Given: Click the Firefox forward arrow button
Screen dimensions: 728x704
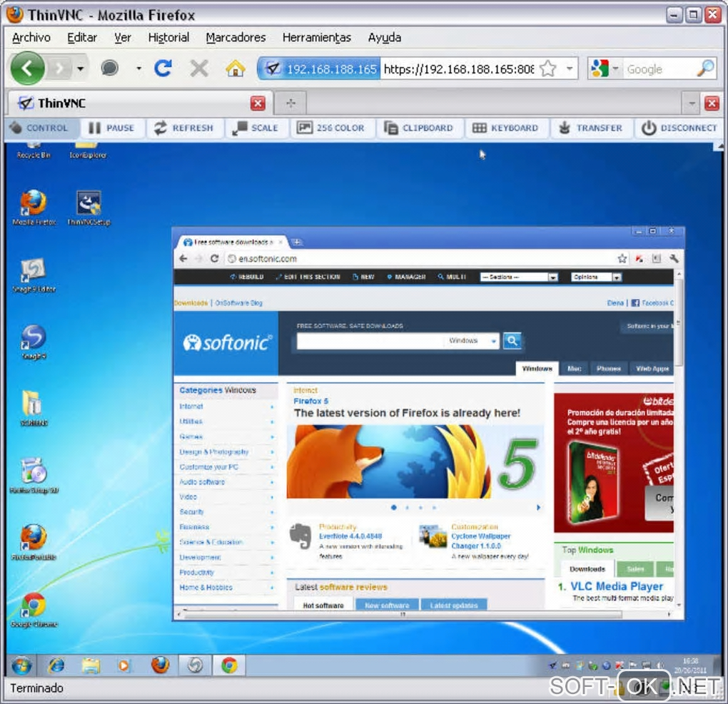Looking at the screenshot, I should point(59,68).
